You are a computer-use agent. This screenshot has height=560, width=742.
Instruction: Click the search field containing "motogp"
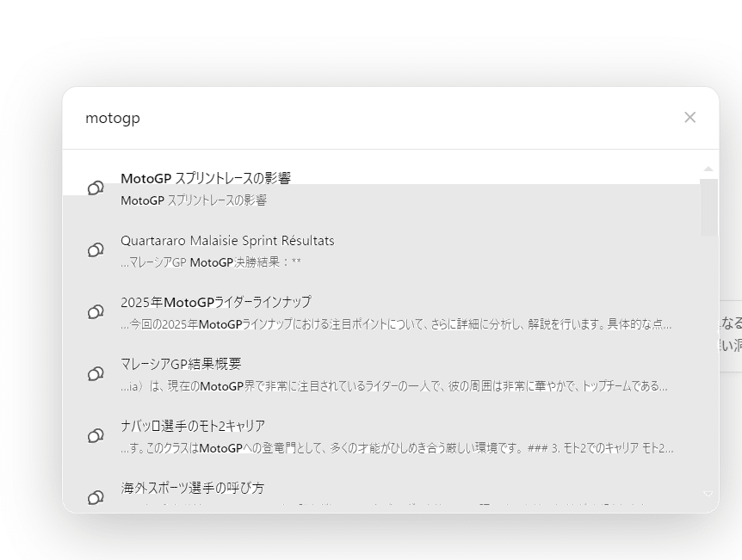(x=379, y=118)
